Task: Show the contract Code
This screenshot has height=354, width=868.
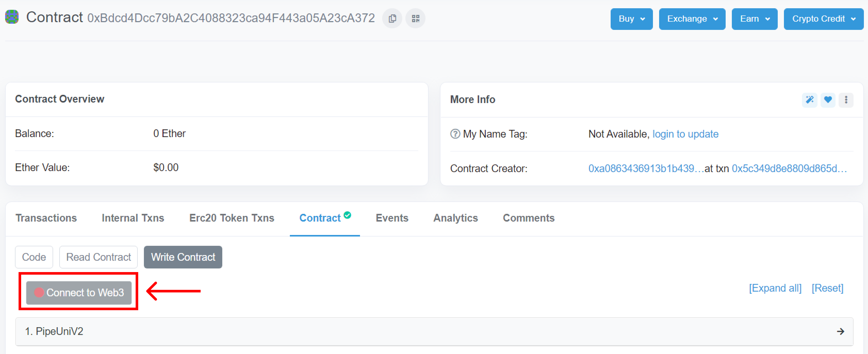Action: (x=34, y=257)
